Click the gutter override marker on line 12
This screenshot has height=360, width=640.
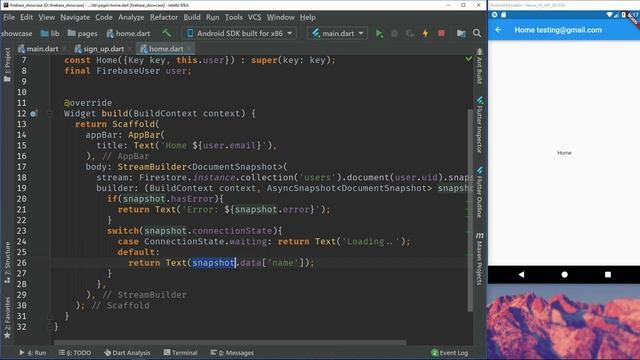(33, 113)
